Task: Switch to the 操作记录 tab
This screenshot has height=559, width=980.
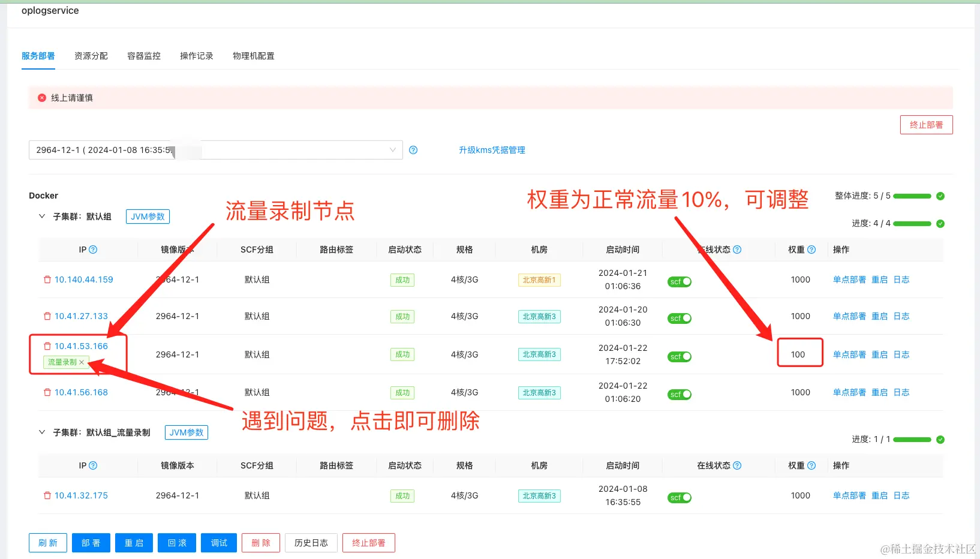Action: (x=196, y=55)
